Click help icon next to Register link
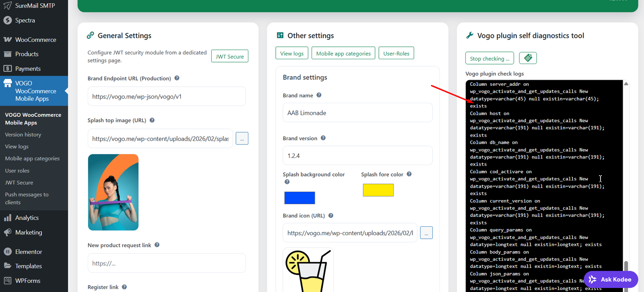This screenshot has width=644, height=292. tap(124, 287)
